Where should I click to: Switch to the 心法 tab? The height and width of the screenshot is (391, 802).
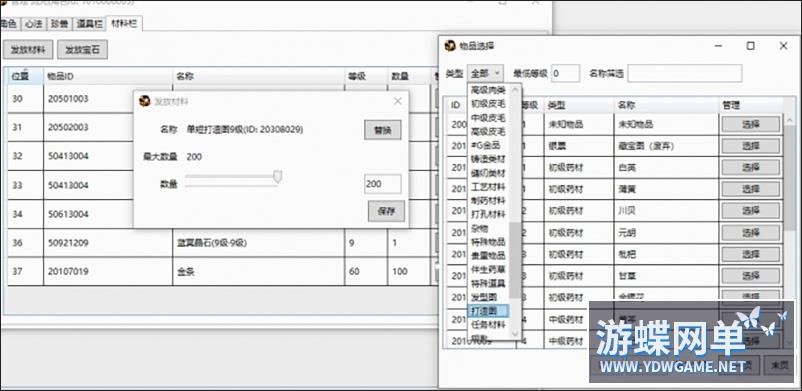(x=34, y=24)
